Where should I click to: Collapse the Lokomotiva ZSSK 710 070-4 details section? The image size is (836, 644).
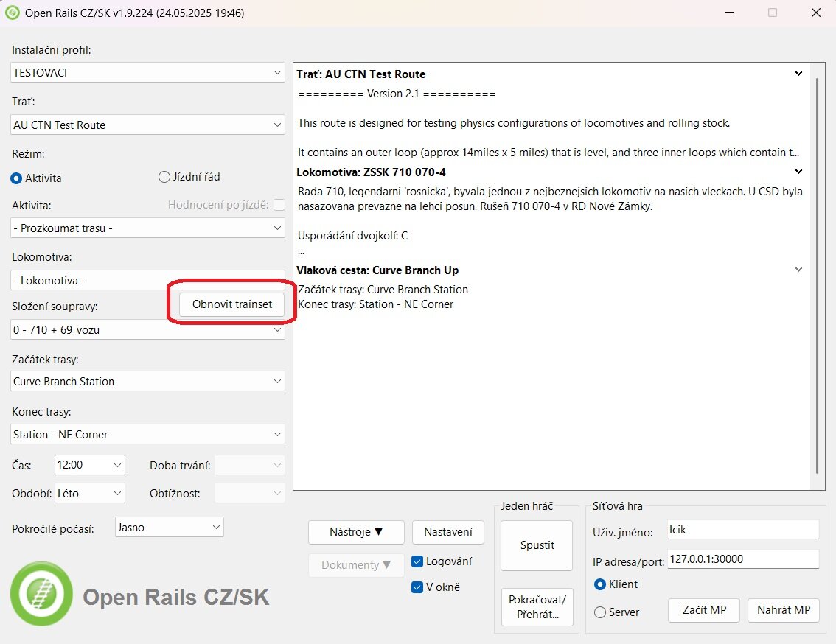(798, 172)
